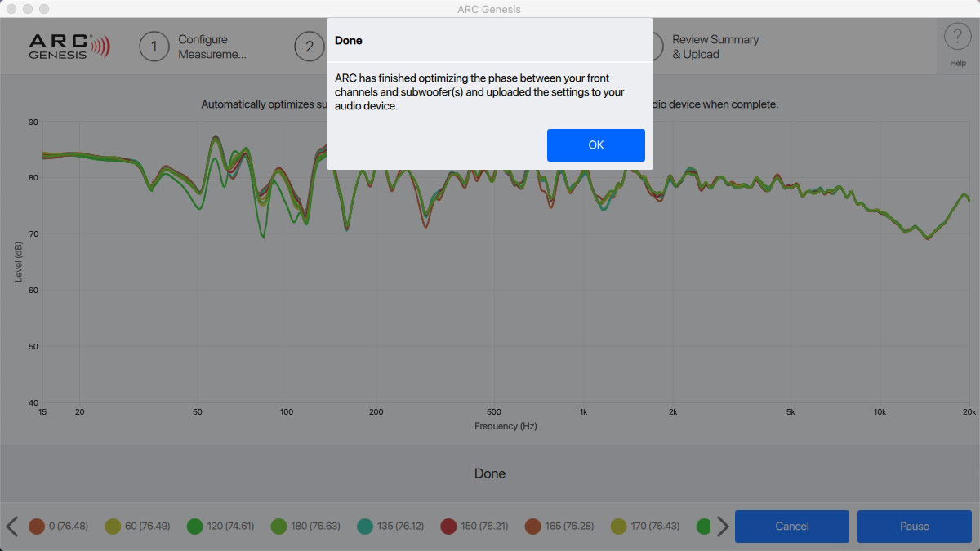The image size is (980, 551).
Task: Click the "Frequency (Hz)" axis label
Action: 506,426
